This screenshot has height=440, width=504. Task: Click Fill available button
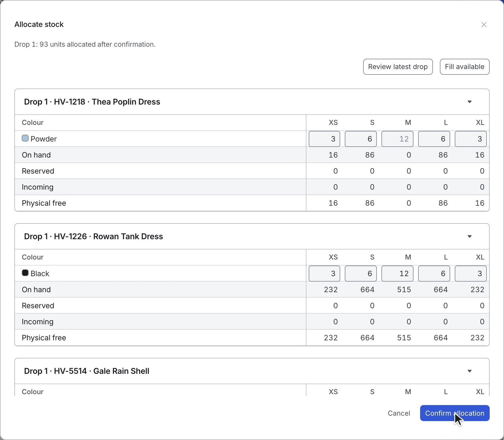pyautogui.click(x=464, y=67)
